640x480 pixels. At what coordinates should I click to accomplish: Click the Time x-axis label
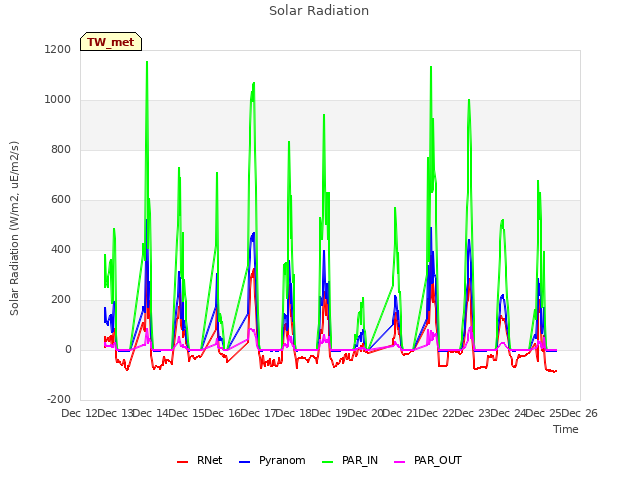click(566, 429)
